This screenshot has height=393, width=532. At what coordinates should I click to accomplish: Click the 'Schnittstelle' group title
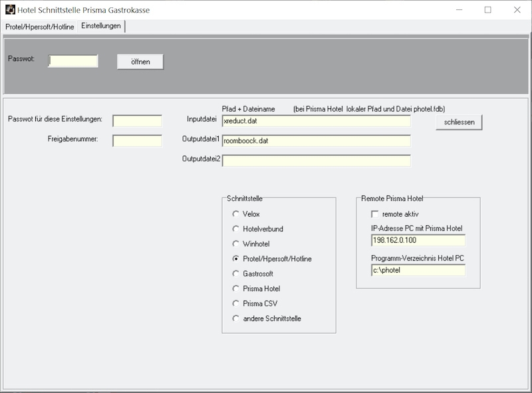(x=245, y=199)
